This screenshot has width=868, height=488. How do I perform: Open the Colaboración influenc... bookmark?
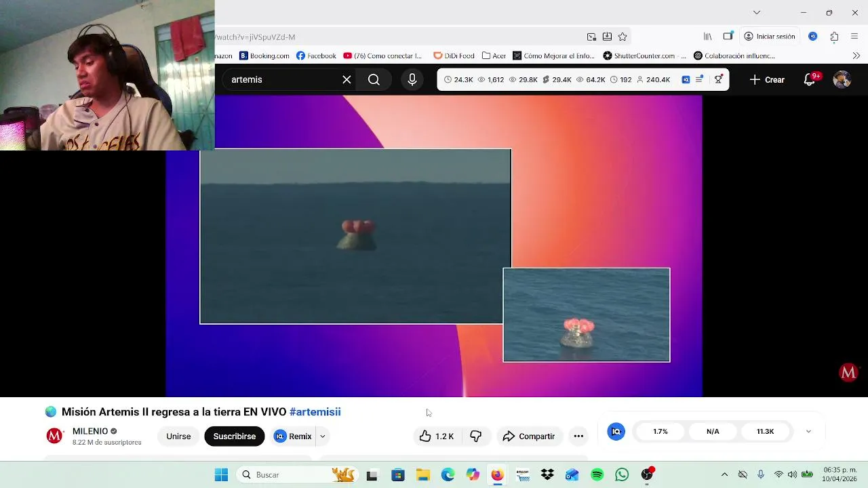coord(734,56)
